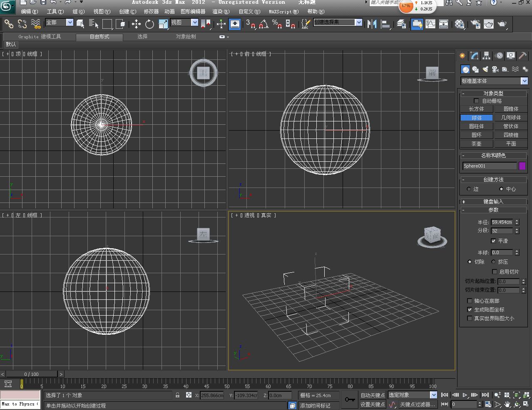Open the Material Editor icon
The image size is (532, 410).
point(460,24)
